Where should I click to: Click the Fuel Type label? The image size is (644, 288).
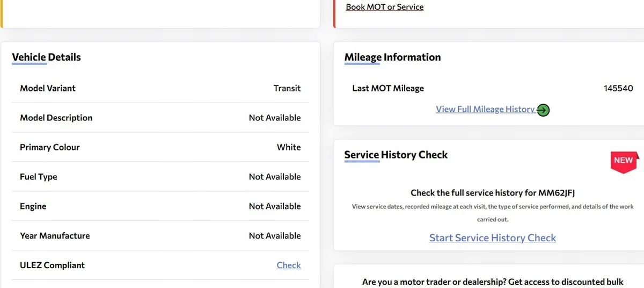39,177
